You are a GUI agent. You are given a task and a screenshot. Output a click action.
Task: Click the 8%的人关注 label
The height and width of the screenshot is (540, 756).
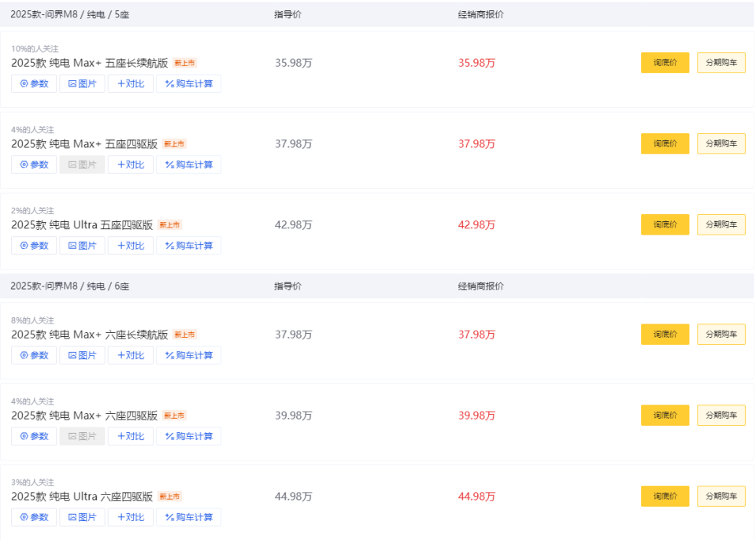click(32, 320)
